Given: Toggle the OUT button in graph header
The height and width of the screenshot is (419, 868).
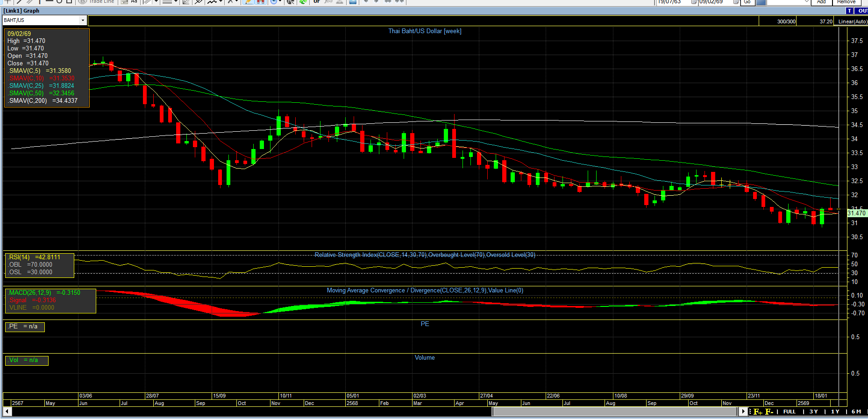Looking at the screenshot, I should point(862,11).
